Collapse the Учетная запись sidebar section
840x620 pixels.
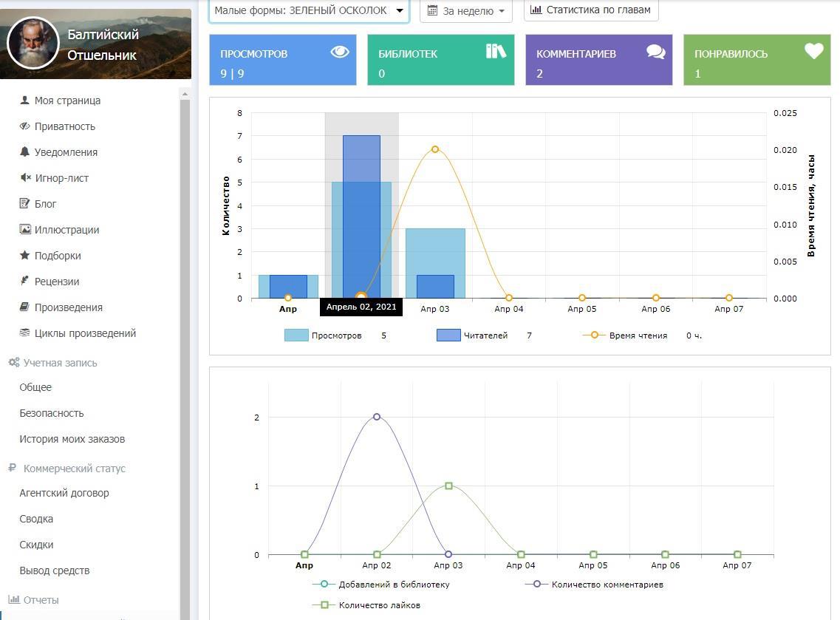tap(60, 363)
